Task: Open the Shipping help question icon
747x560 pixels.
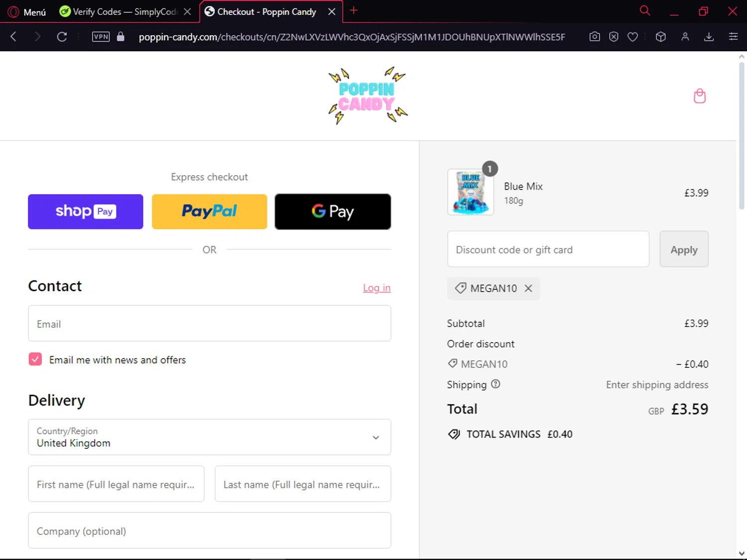Action: (496, 384)
